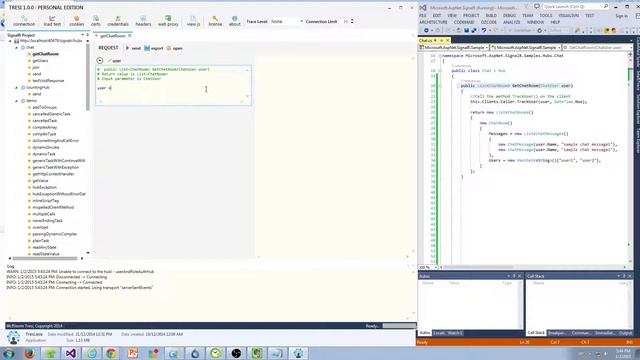Select complexArray method
Image resolution: width=640 pixels, height=360 pixels.
coord(44,127)
